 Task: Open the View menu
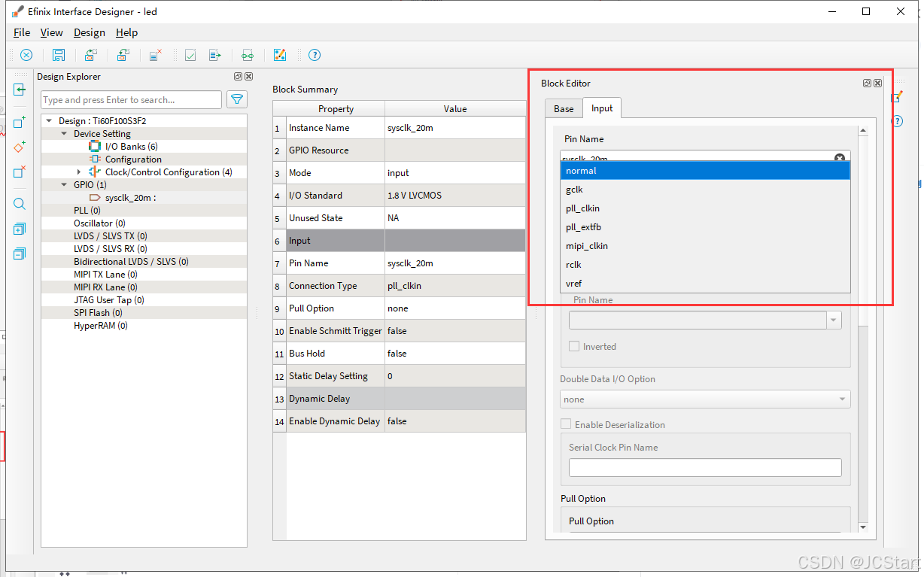[51, 32]
